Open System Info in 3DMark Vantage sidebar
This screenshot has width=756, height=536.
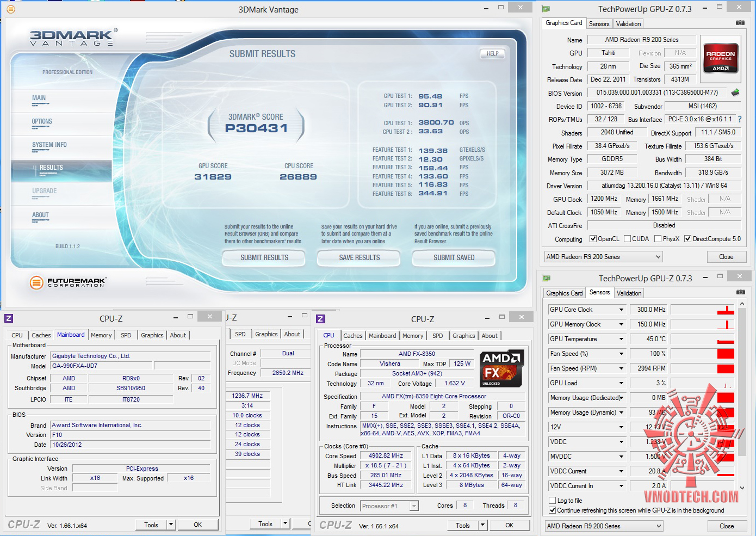coord(49,145)
